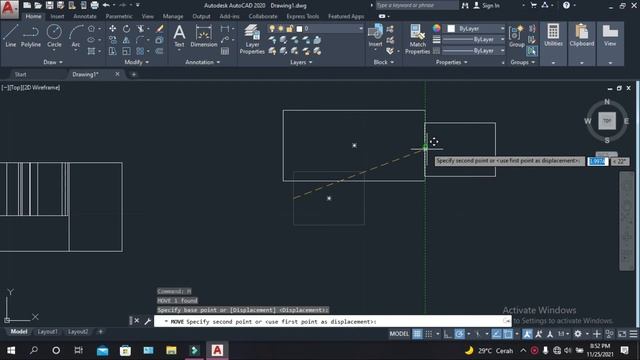Open the Parametric ribbon tab
Screen dimensions: 640x360
(x=119, y=16)
